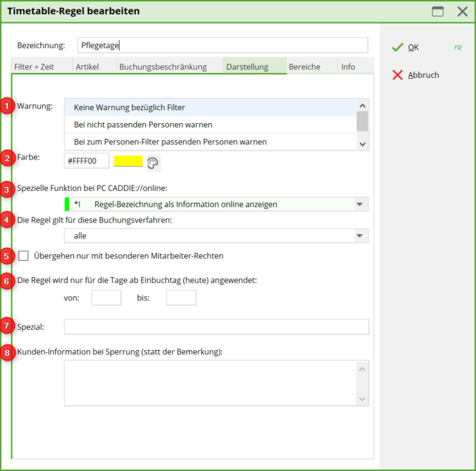Open the Info tab
The height and width of the screenshot is (471, 476).
coord(348,67)
